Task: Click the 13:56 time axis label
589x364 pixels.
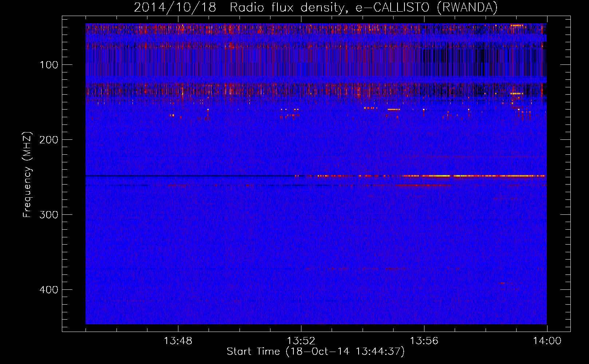Action: click(424, 341)
